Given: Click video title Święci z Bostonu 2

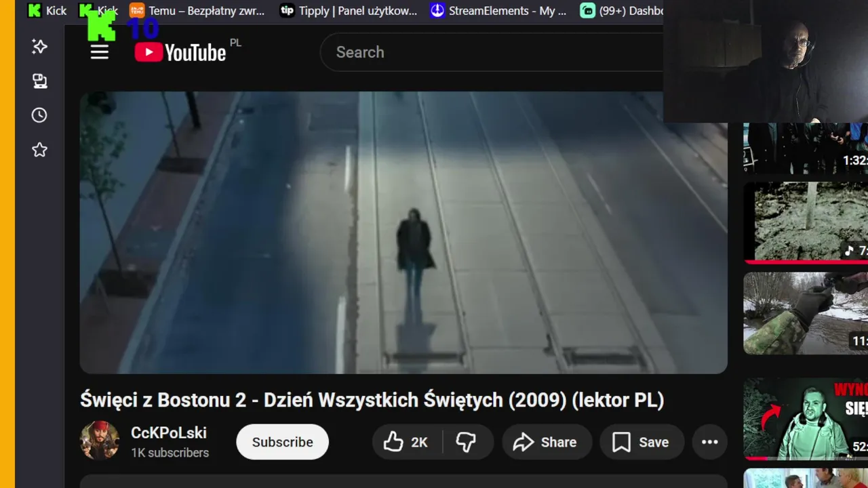Looking at the screenshot, I should 372,400.
